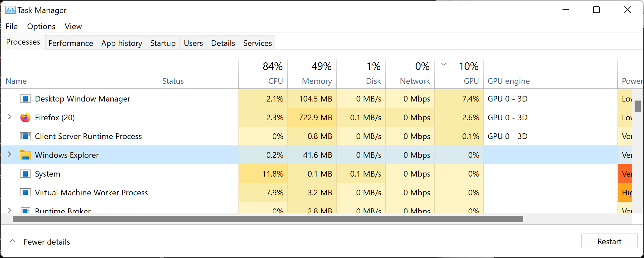Image resolution: width=644 pixels, height=258 pixels.
Task: Click the Fewer details link
Action: click(x=47, y=242)
